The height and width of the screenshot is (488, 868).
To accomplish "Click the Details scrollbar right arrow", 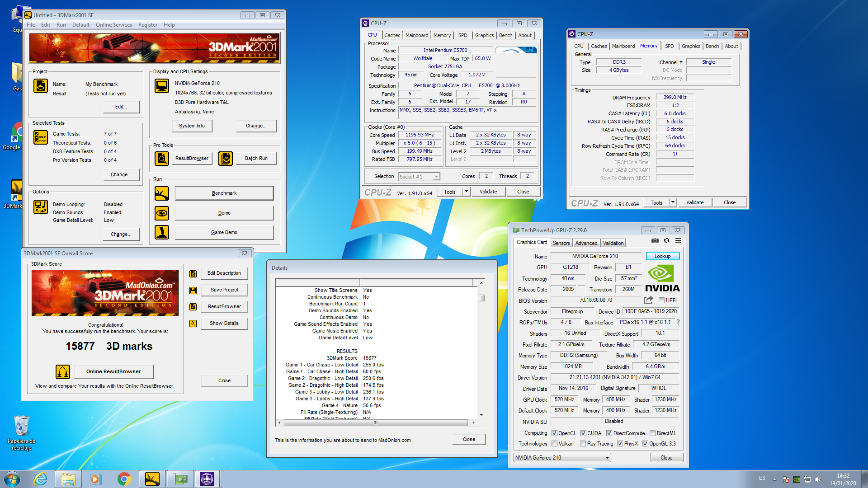I will point(473,423).
